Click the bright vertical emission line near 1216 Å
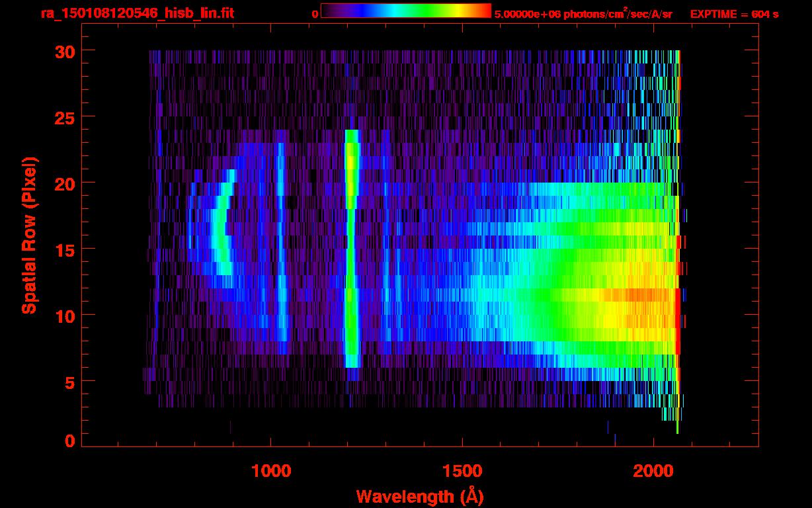Image resolution: width=812 pixels, height=508 pixels. click(x=351, y=251)
